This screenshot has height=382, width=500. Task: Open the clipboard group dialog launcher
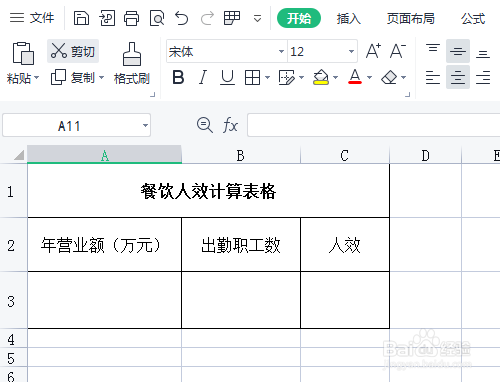(153, 95)
